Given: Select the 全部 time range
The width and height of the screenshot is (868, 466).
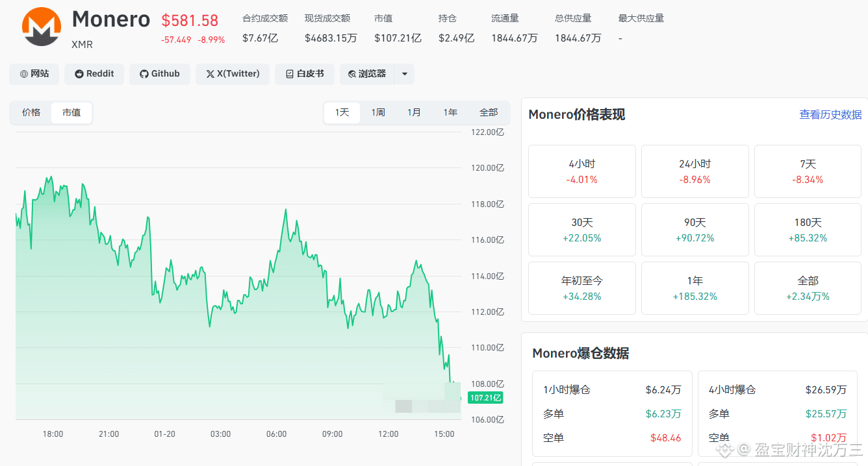Looking at the screenshot, I should coord(489,112).
